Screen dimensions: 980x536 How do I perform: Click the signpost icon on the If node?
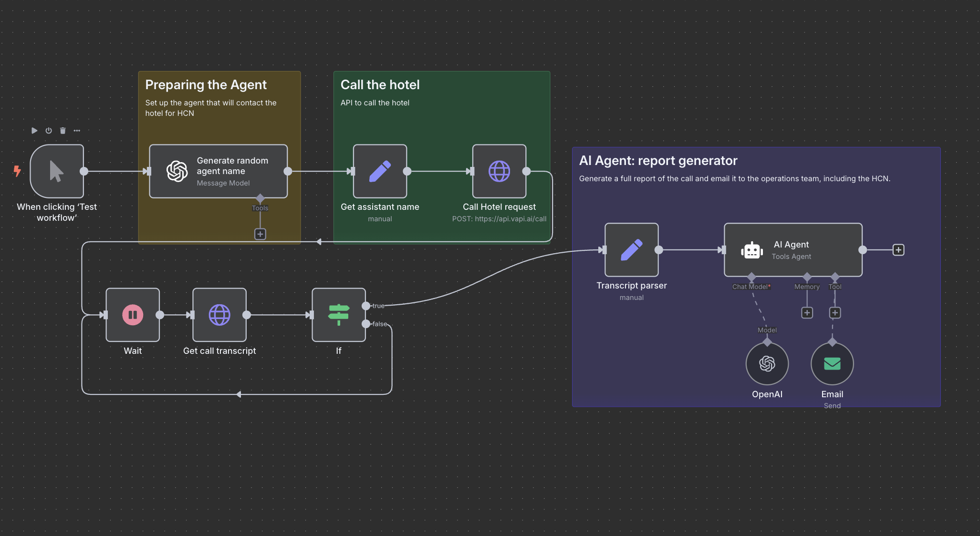point(338,315)
